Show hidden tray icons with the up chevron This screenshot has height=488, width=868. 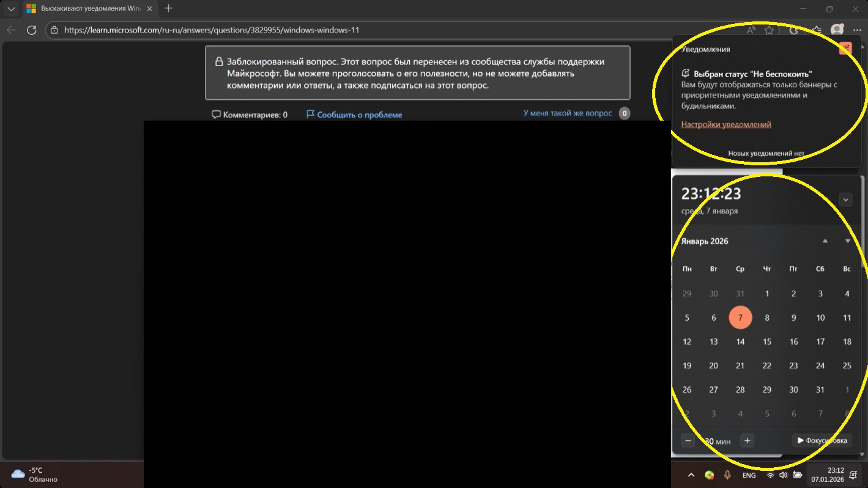point(691,475)
